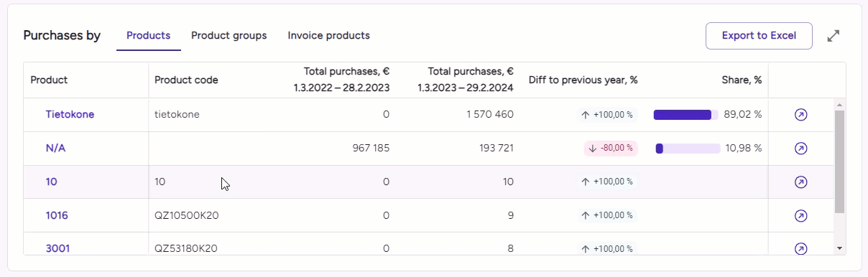
Task: Click the 89,02 % share value
Action: (x=743, y=115)
